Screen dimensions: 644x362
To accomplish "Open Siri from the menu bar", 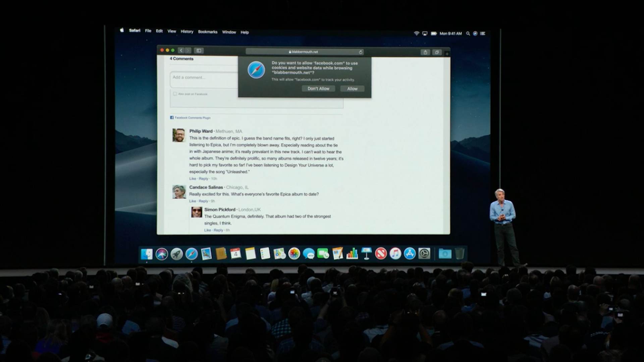I will click(x=475, y=34).
